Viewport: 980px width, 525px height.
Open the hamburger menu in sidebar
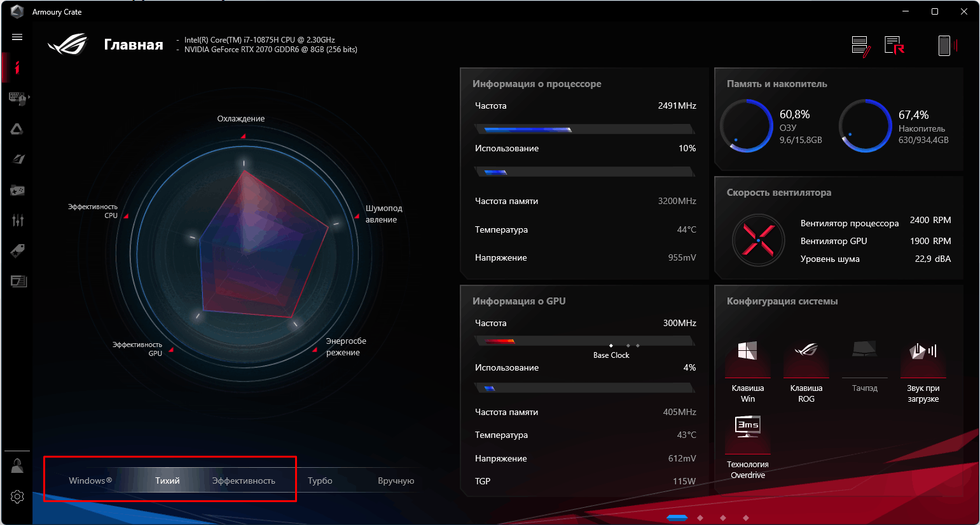(x=17, y=37)
